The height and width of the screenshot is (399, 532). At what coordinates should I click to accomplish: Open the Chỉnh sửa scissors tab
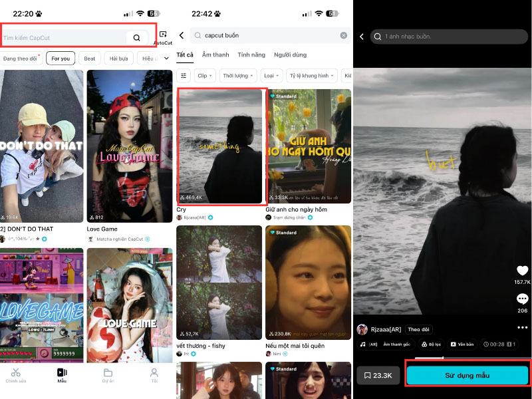pos(16,376)
